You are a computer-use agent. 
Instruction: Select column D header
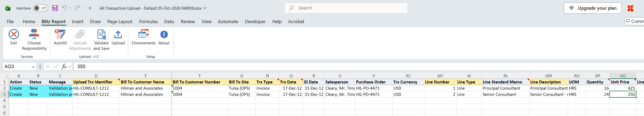tap(96, 76)
